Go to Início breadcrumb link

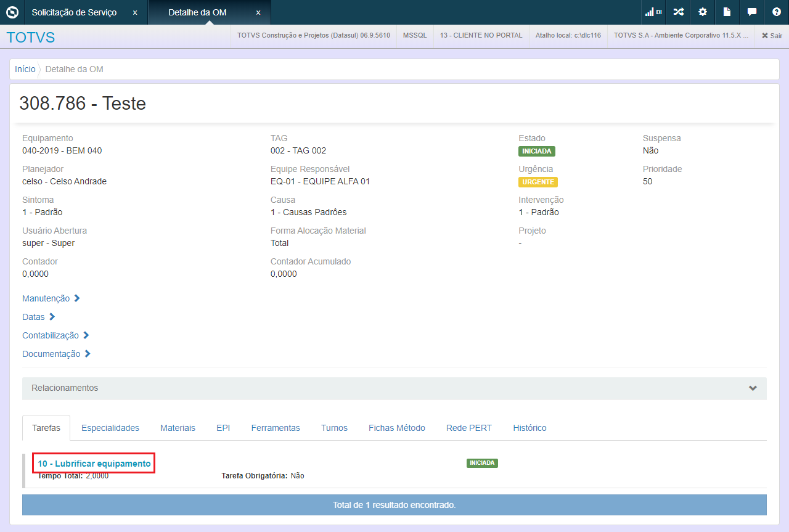25,69
